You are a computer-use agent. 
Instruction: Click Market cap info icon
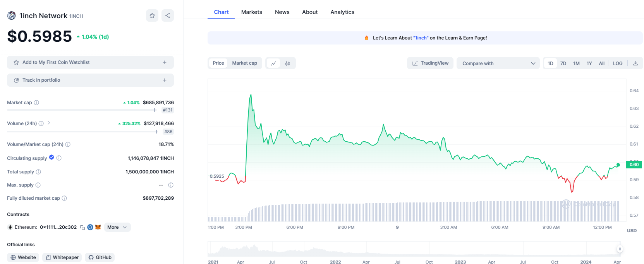coord(36,103)
